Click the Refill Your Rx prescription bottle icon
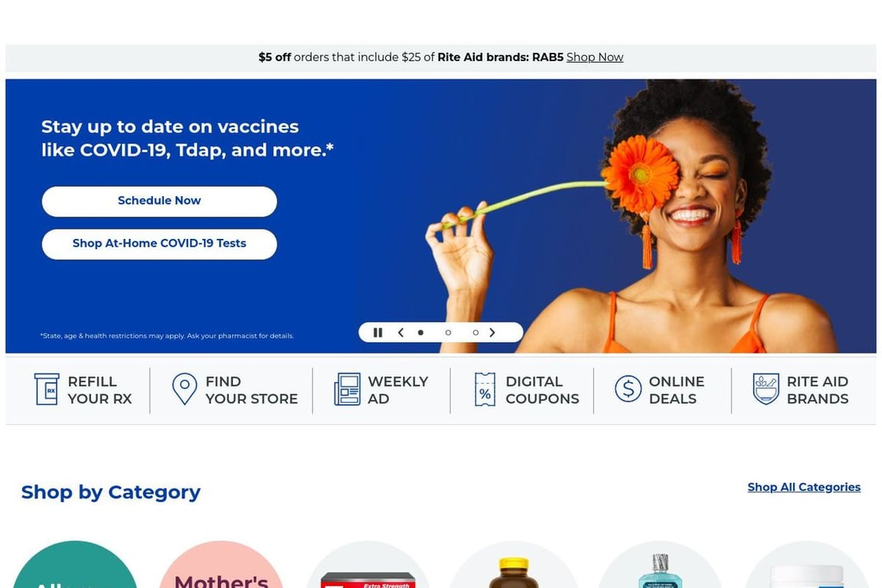Viewport: 882px width, 588px height. coord(47,390)
